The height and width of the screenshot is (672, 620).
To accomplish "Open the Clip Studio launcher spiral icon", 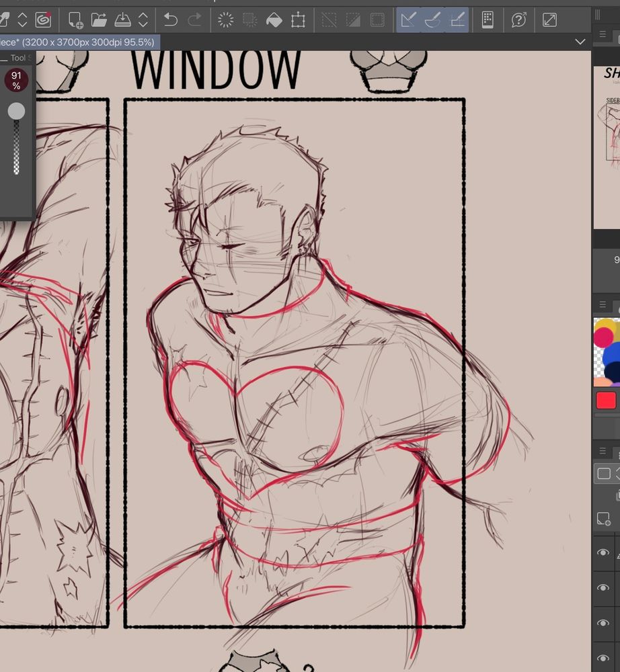I will (x=43, y=19).
